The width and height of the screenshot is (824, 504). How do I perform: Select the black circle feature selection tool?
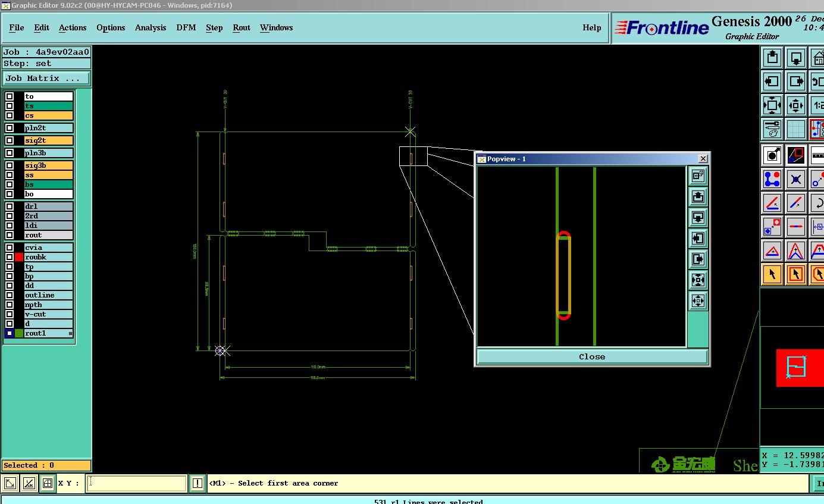(x=772, y=155)
